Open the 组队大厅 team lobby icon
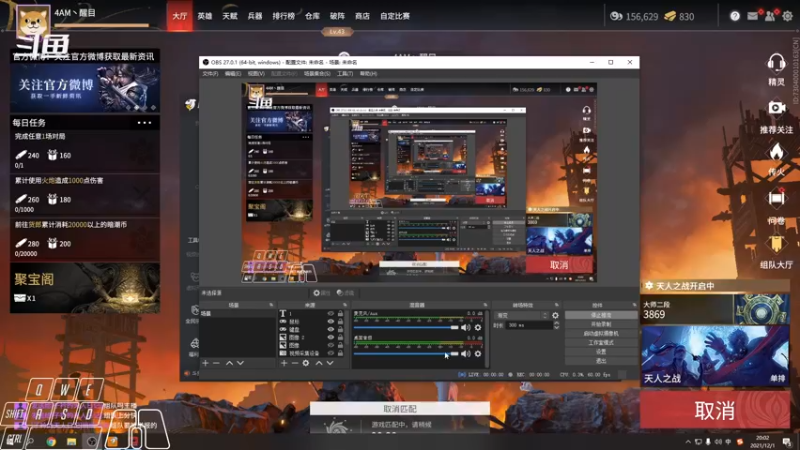 tap(776, 244)
